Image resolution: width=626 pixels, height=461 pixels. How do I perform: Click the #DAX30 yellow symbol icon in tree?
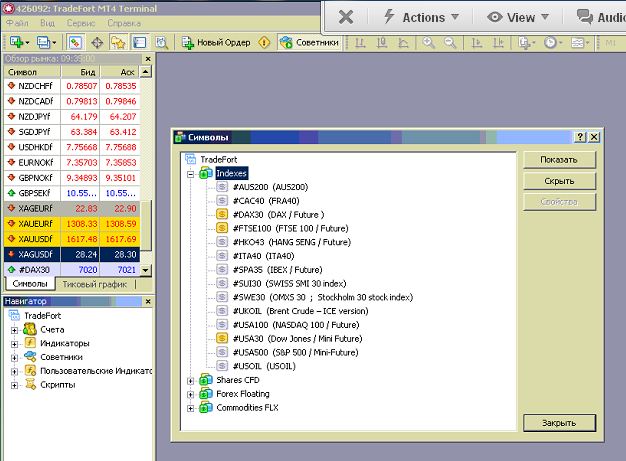tap(222, 214)
